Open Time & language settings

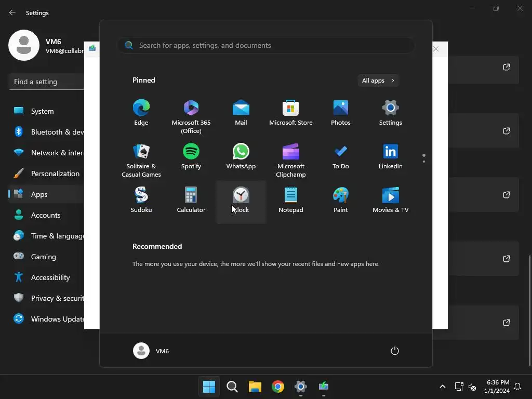tap(46, 236)
